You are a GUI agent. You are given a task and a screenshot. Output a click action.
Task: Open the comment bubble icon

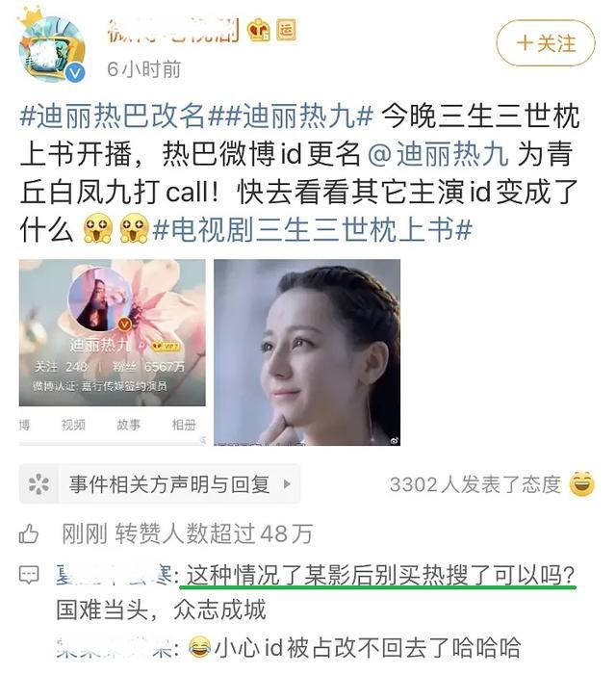[x=29, y=575]
